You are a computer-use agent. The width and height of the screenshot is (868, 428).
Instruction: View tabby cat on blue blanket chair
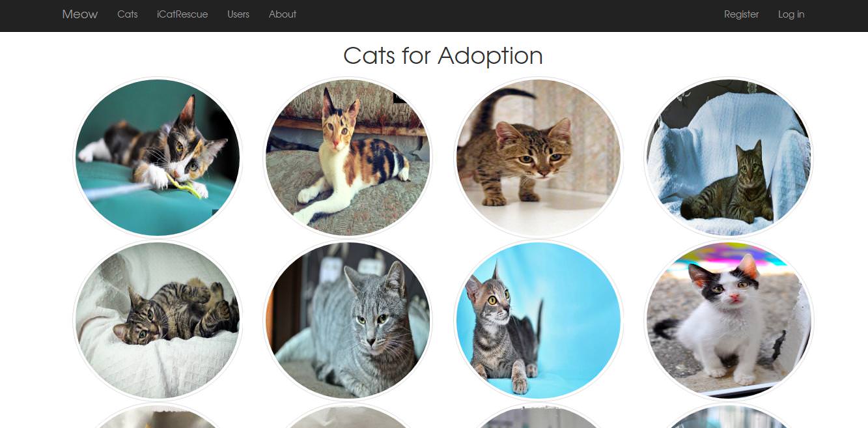pyautogui.click(x=729, y=158)
